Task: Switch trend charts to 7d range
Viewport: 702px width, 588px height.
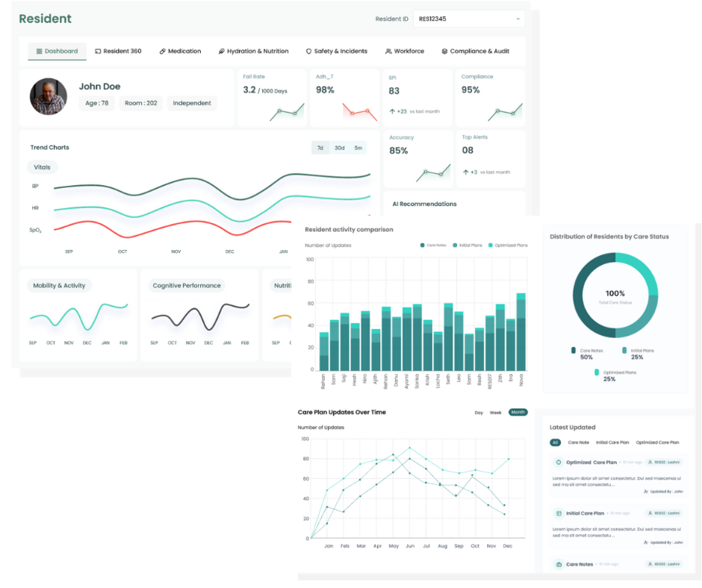Action: tap(320, 148)
